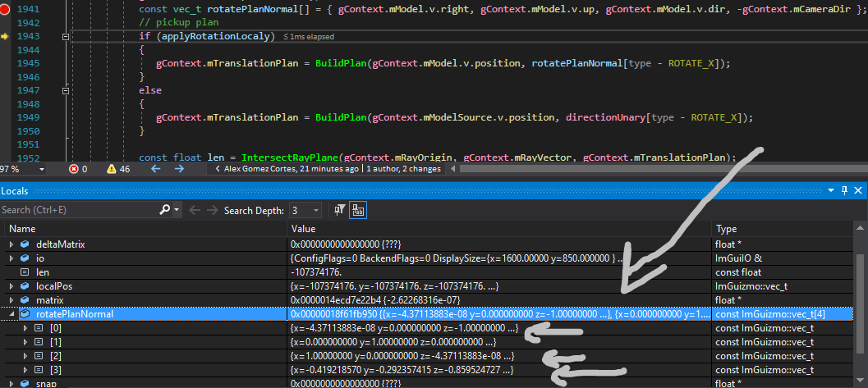Click the cube icon next to rotatePlanNormal
The image size is (868, 388).
25,314
